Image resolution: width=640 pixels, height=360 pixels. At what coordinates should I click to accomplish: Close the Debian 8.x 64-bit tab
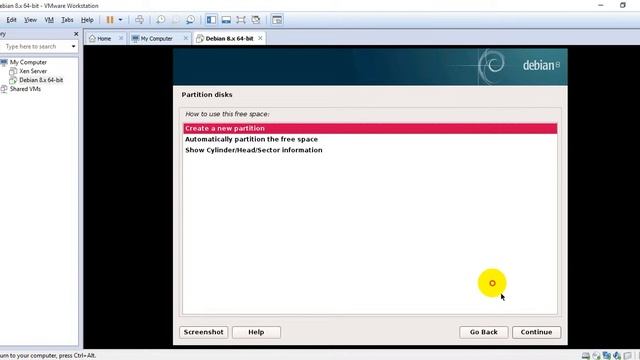click(260, 38)
